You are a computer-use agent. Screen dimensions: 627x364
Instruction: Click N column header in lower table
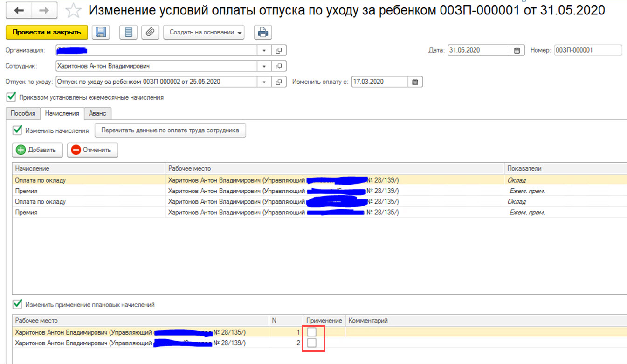pos(286,321)
